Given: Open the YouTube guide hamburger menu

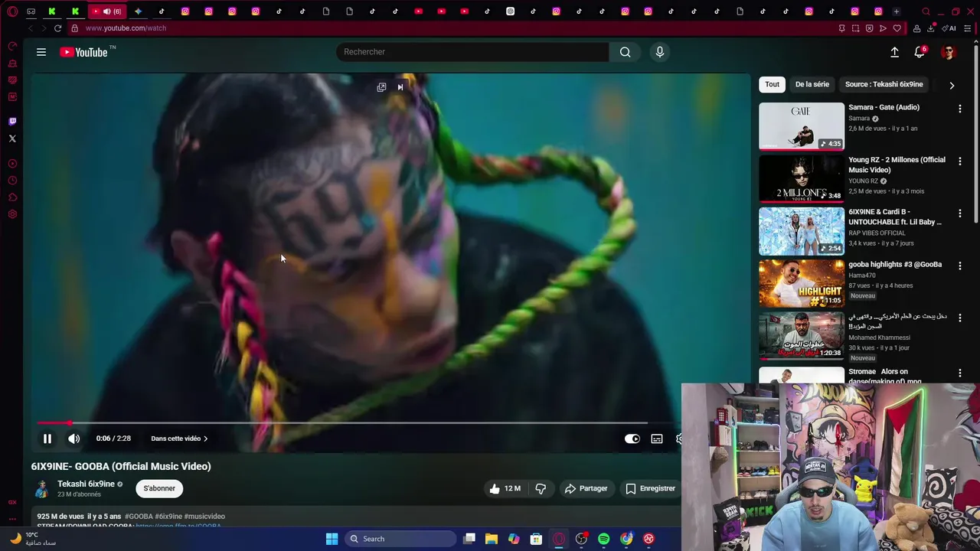Looking at the screenshot, I should pyautogui.click(x=41, y=52).
